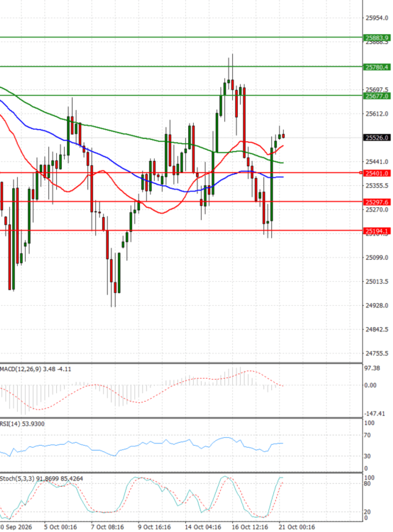Click the 25099.0 price scale value
Viewport: 393px width, 532px height.
coord(376,258)
